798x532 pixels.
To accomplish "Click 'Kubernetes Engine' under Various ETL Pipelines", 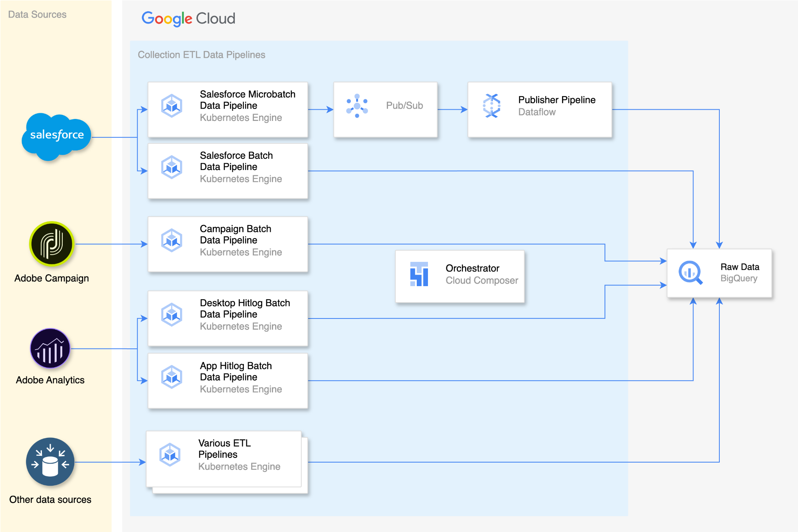I will [239, 467].
